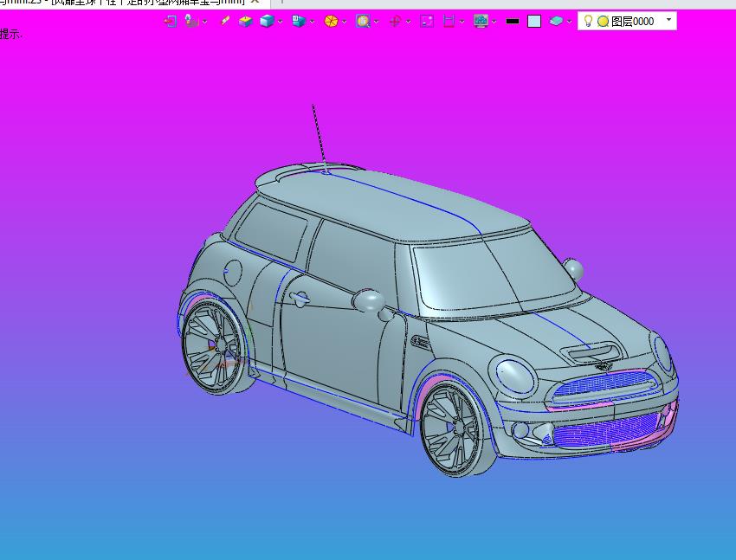Click the H-shaped dimension icon
The width and height of the screenshot is (736, 560).
point(449,21)
